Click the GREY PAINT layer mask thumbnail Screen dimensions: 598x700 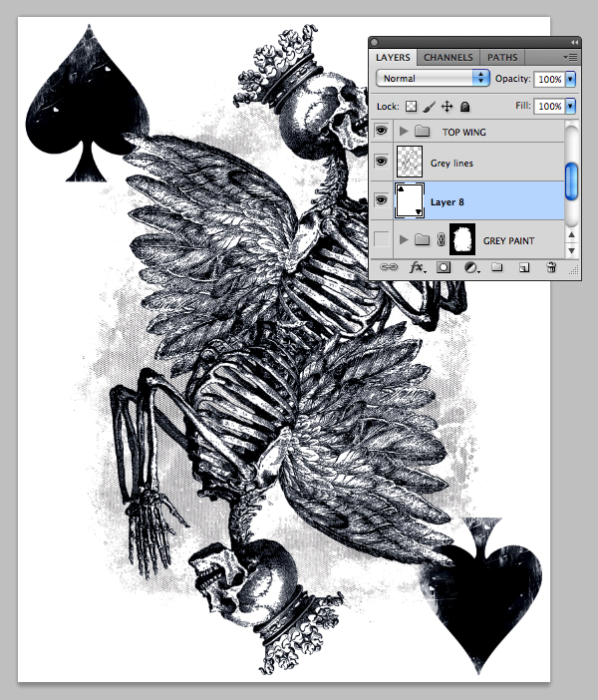(461, 239)
